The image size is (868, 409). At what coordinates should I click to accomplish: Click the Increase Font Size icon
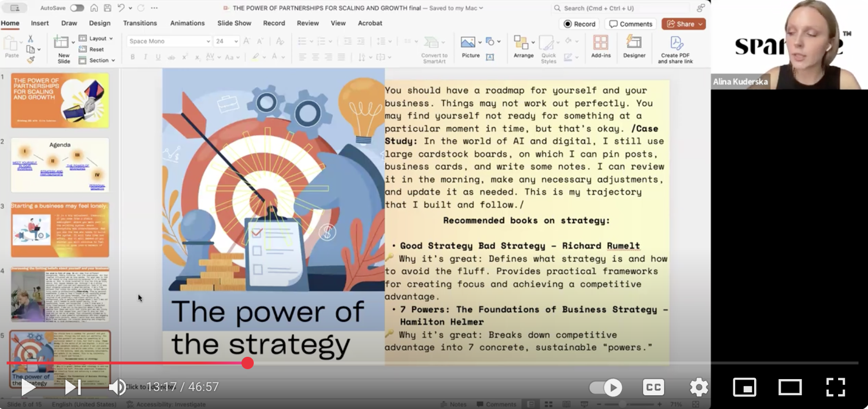point(247,41)
